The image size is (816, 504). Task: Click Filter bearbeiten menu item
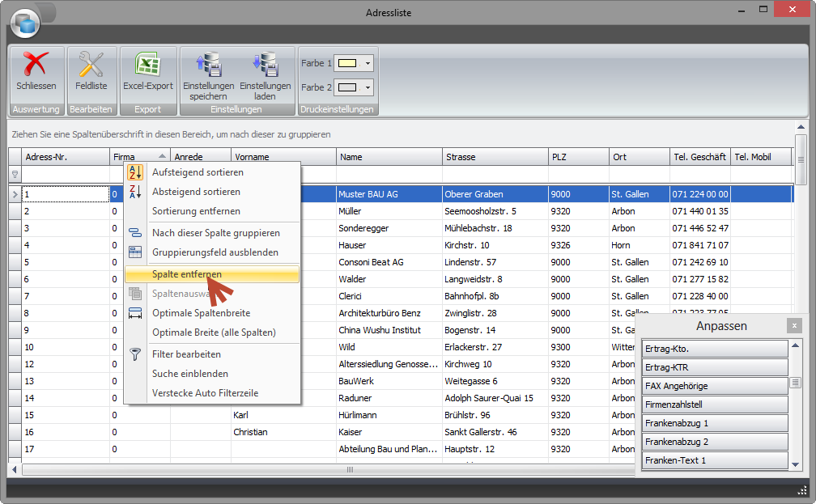pyautogui.click(x=186, y=354)
